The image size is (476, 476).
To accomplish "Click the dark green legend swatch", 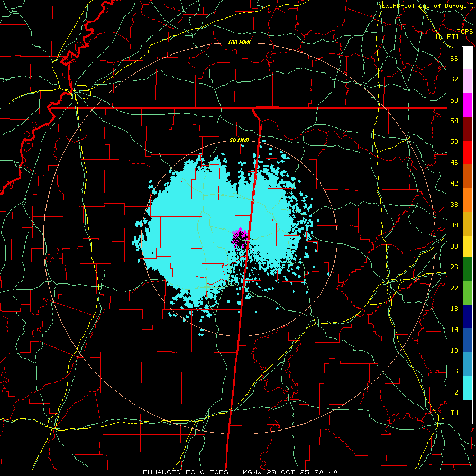I will pos(467,269).
